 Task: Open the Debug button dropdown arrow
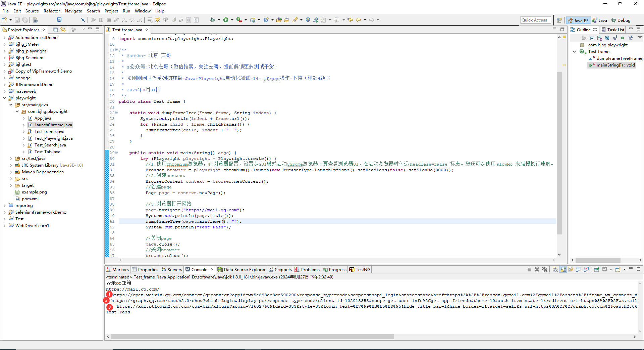pos(219,20)
